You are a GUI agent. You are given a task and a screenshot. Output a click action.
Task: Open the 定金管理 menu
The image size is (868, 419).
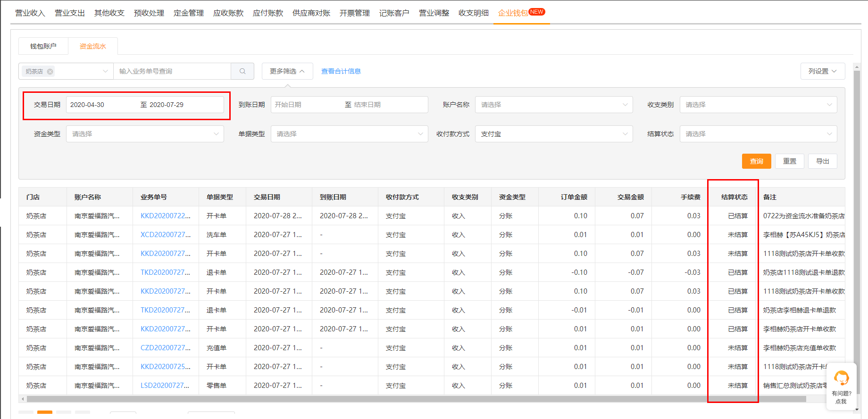[x=189, y=13]
